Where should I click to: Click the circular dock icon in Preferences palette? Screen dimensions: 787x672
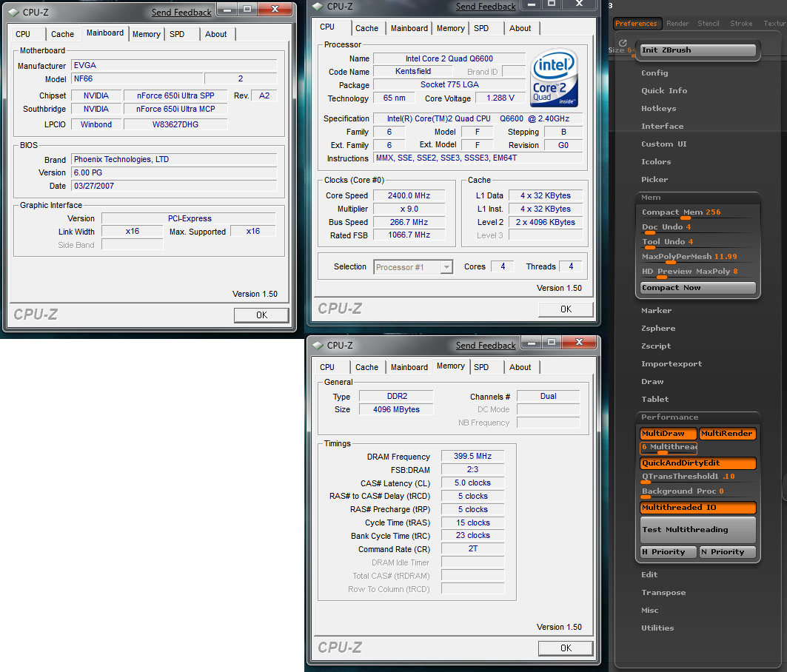(623, 43)
